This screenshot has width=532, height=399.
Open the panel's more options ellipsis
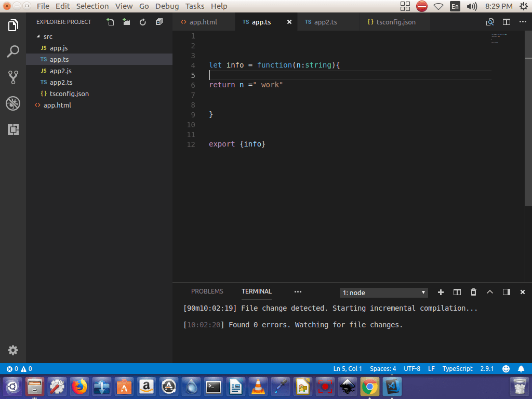[298, 291]
